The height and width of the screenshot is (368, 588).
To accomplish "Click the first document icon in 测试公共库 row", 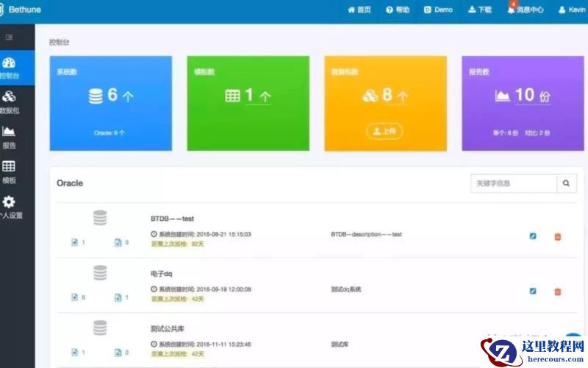I will (x=75, y=353).
